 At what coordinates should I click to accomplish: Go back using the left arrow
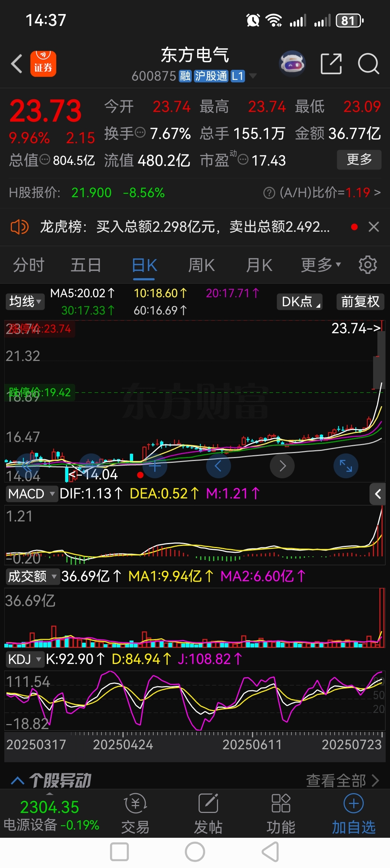tap(17, 64)
